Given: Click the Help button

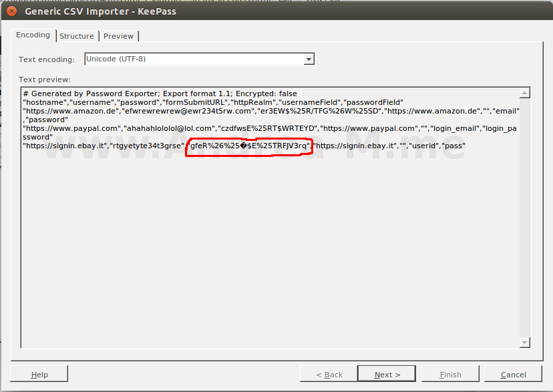Looking at the screenshot, I should [x=39, y=375].
